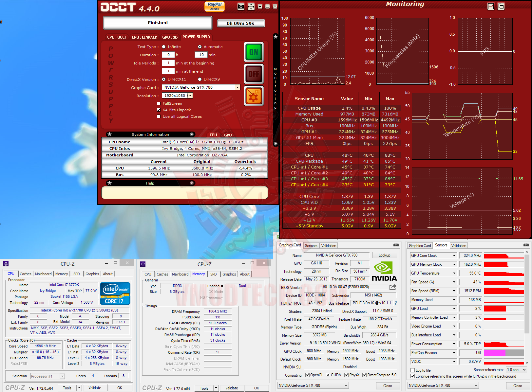Click the CPU-Z app icon in left window

pyautogui.click(x=6, y=264)
